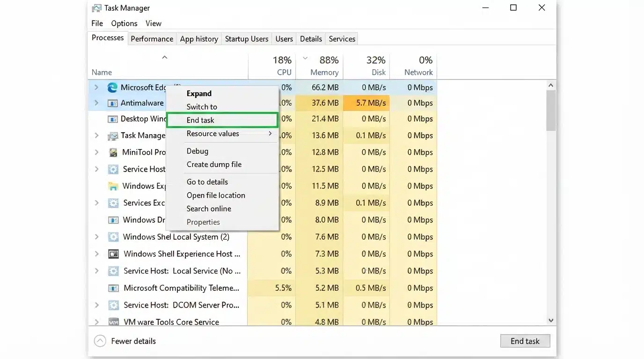Click the VM ware Tools Core Service icon
Screen dimensions: 644x359
[x=113, y=322]
